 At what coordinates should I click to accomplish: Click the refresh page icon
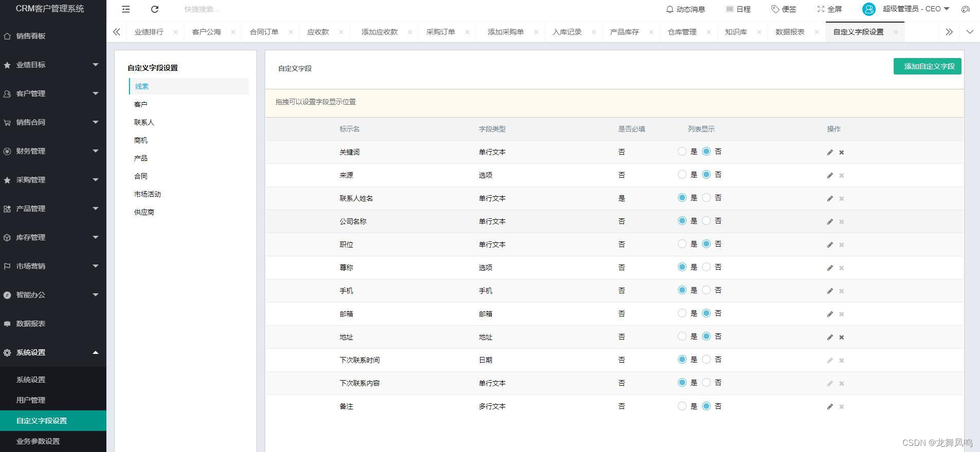point(155,9)
